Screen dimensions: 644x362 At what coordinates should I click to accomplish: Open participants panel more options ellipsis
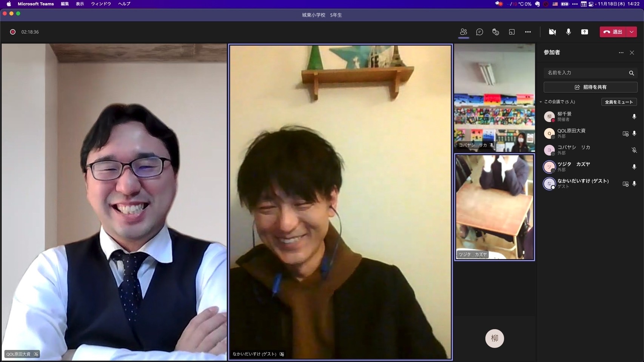(x=621, y=53)
